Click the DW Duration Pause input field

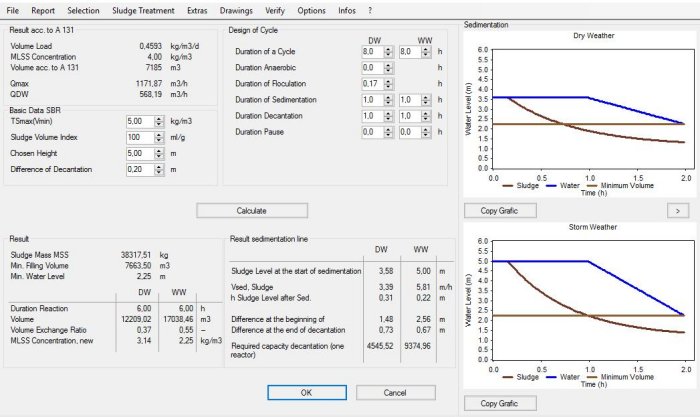pos(371,132)
